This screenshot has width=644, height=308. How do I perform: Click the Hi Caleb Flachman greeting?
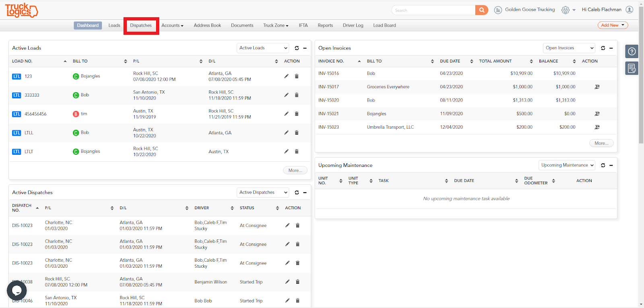tap(601, 10)
